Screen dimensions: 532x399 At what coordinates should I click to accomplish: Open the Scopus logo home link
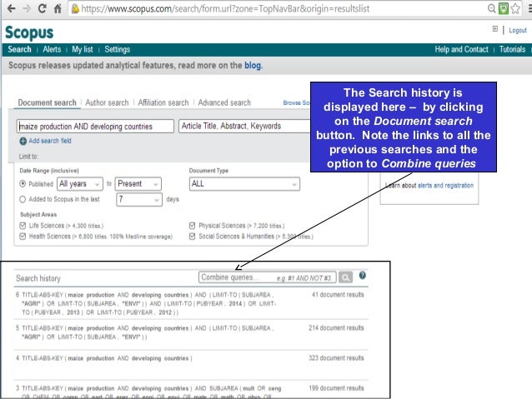pyautogui.click(x=29, y=32)
